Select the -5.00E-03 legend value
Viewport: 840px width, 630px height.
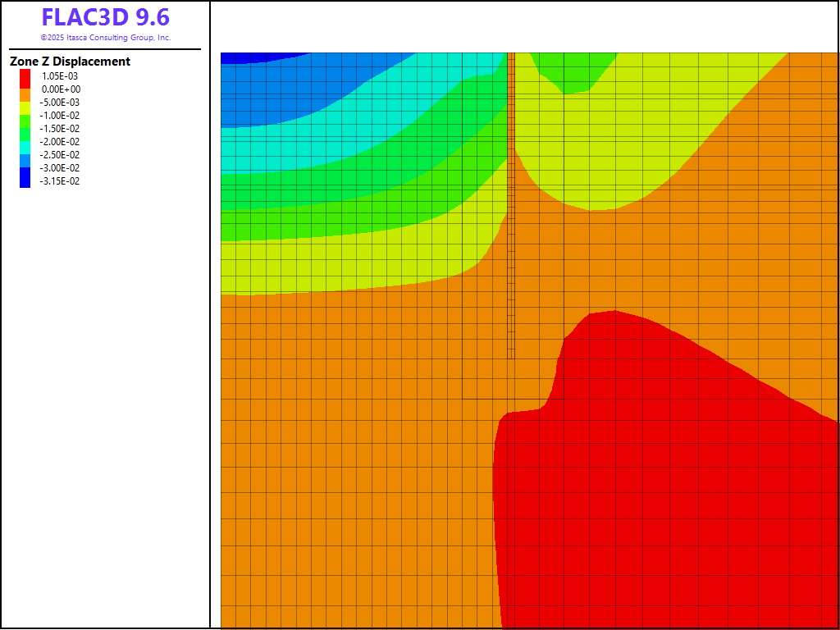click(61, 102)
